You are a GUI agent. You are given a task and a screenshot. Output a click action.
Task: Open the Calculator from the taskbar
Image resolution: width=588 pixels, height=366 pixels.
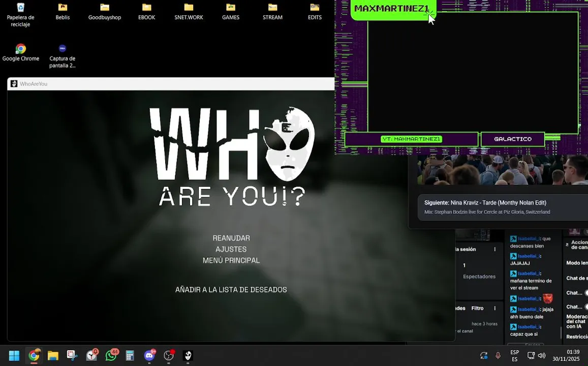click(130, 355)
